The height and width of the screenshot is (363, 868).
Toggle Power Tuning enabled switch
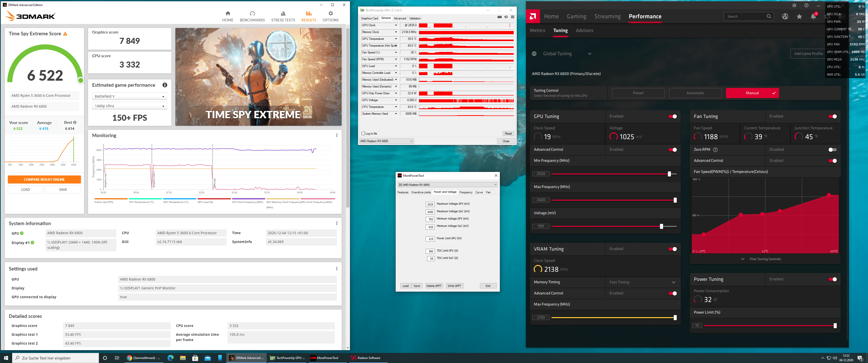coord(832,280)
